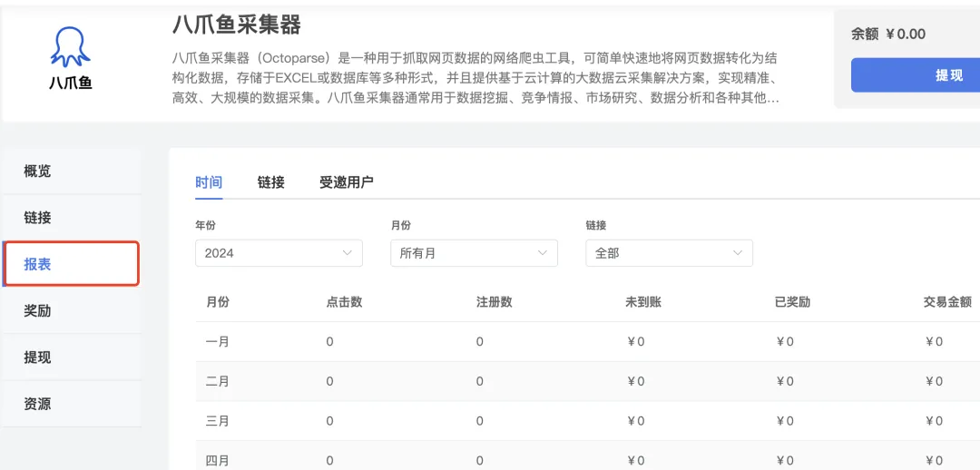The image size is (980, 470).
Task: Click the 一月 row label
Action: [218, 342]
